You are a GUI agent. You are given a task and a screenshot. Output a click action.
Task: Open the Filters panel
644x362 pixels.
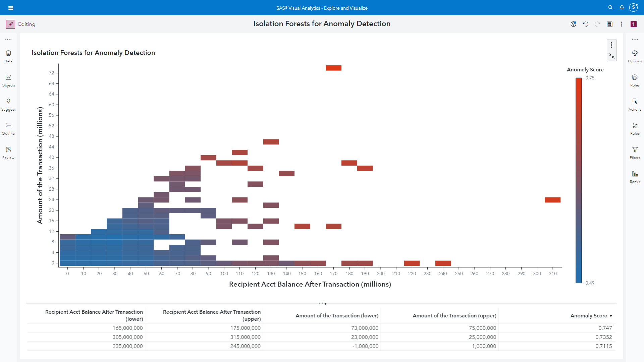click(635, 153)
